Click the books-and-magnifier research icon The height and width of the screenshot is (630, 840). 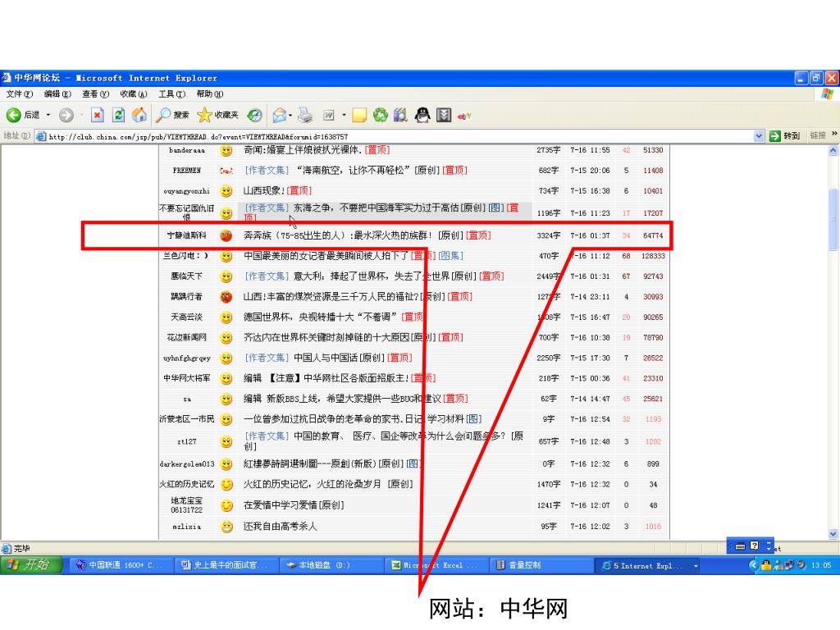pyautogui.click(x=400, y=115)
